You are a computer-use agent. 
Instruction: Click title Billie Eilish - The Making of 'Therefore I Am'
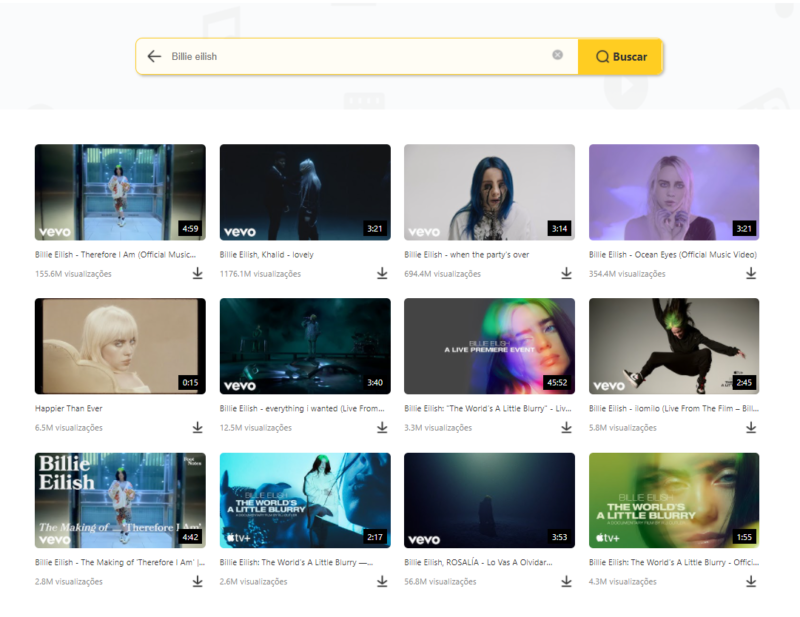[120, 562]
